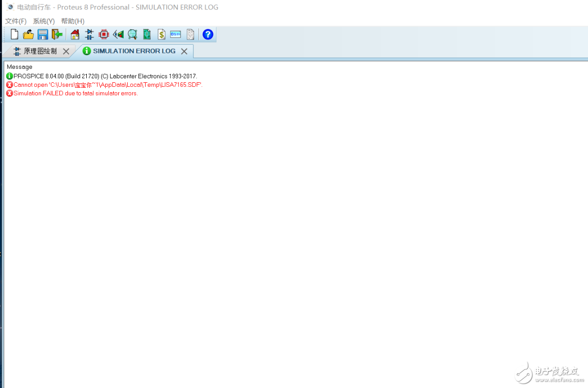Viewport: 588px width, 388px height.
Task: Select the SIMULATION ERROR LOG tab
Action: click(134, 51)
